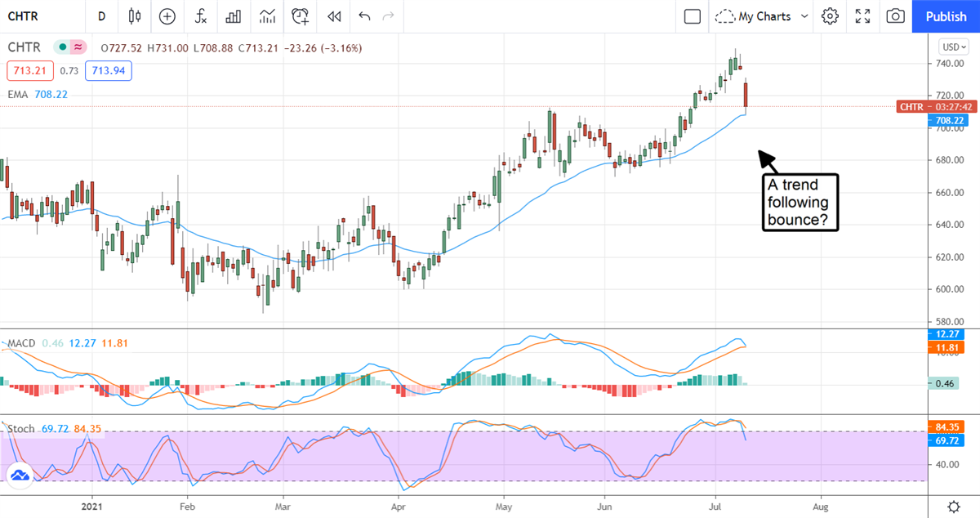The width and height of the screenshot is (980, 518).
Task: Take a chart snapshot with camera icon
Action: coord(896,16)
